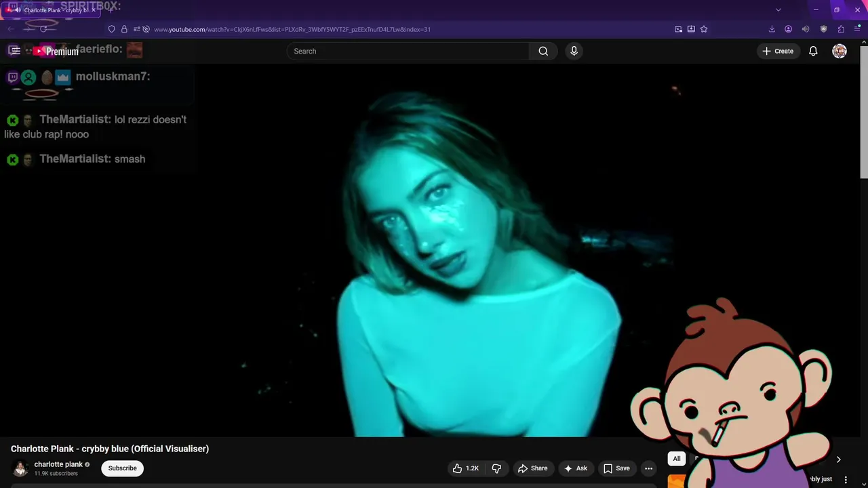
Task: Click the speaker icon in browser toolbar
Action: 806,29
